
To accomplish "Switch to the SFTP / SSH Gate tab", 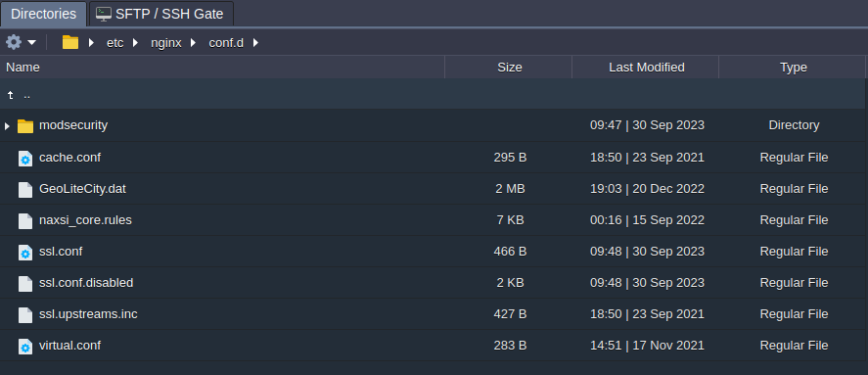I will [161, 14].
